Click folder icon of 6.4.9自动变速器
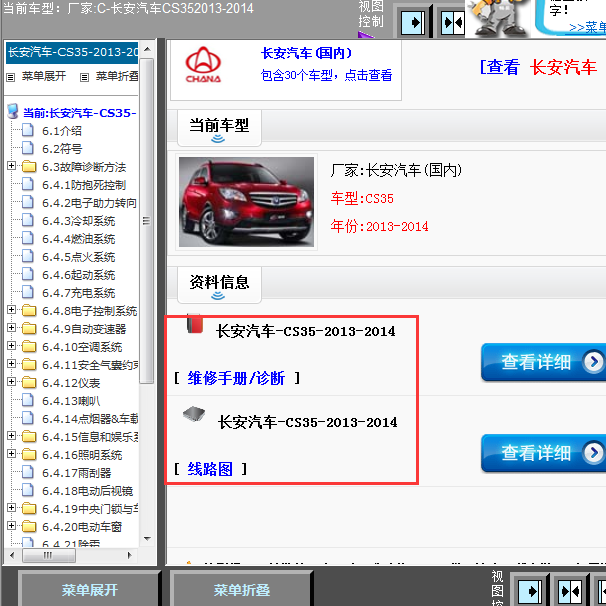This screenshot has height=606, width=606. 29,329
